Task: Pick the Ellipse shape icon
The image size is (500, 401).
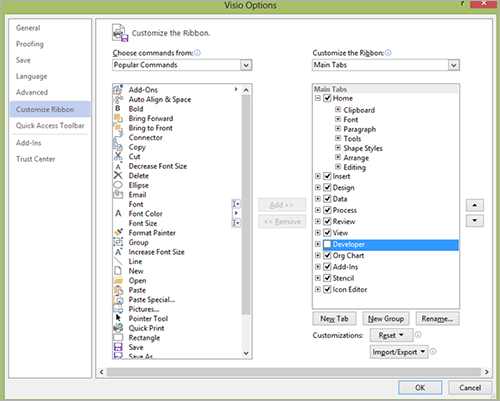Action: coord(118,185)
